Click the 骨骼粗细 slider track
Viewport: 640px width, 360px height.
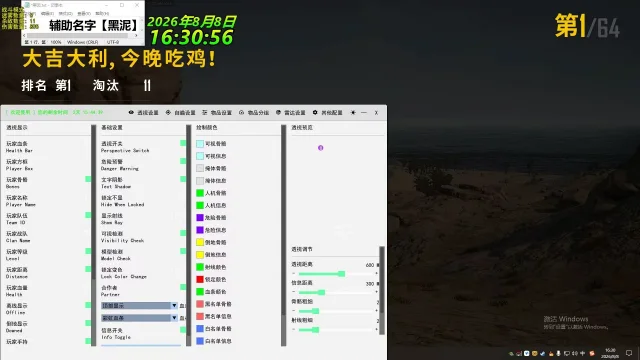coord(336,311)
